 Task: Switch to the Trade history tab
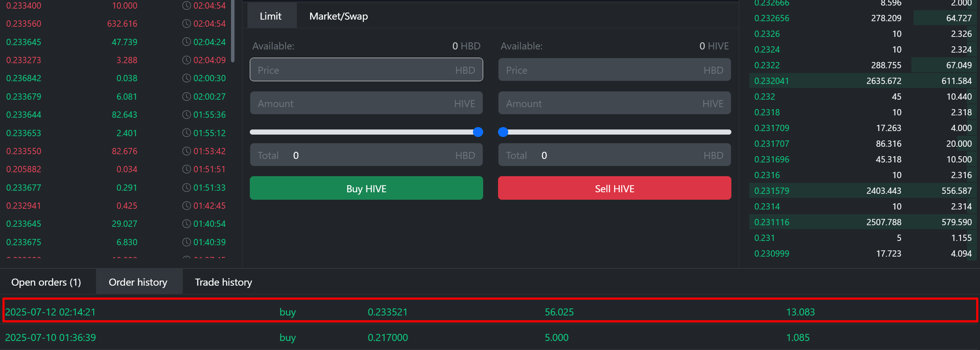(x=224, y=282)
